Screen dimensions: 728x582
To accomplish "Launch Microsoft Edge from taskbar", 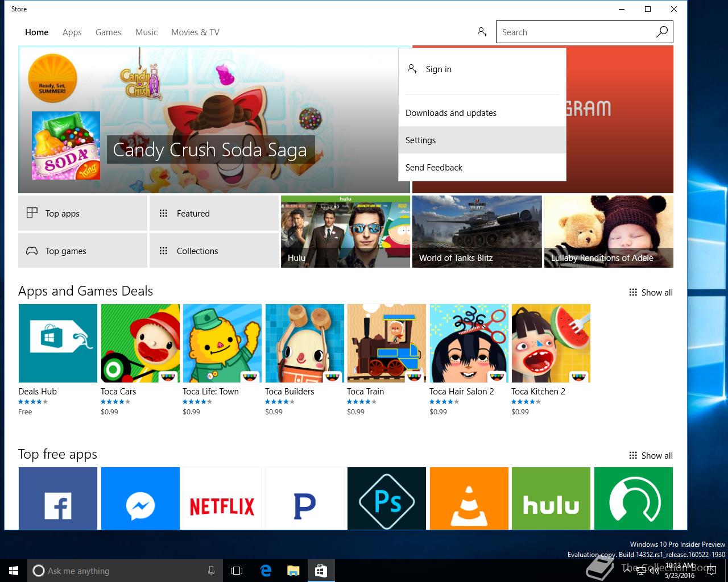I will [x=266, y=571].
